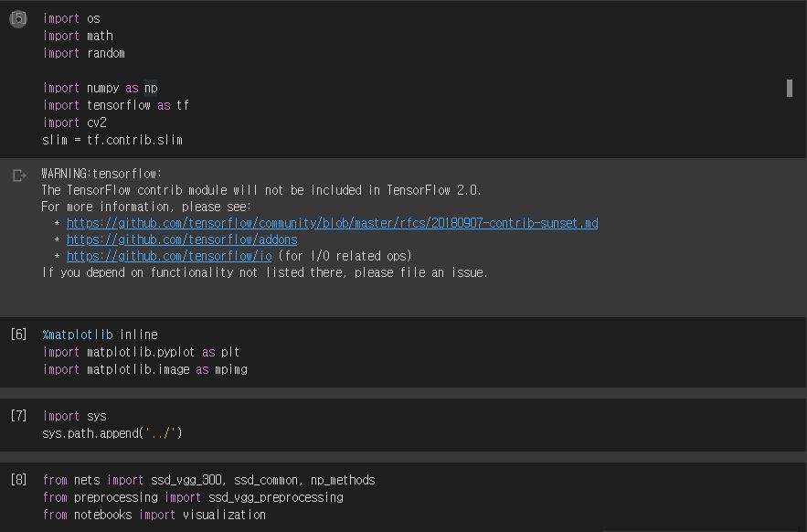The width and height of the screenshot is (807, 532).
Task: Click the 'import random' line
Action: (x=83, y=54)
